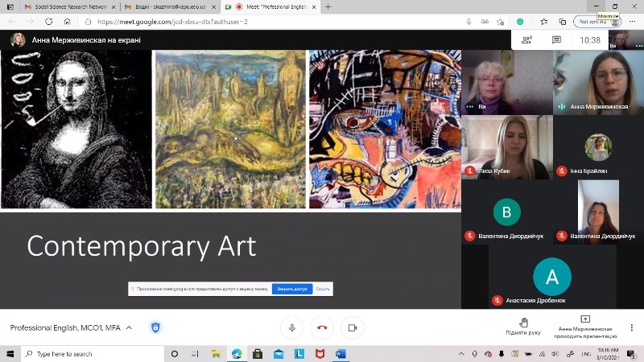Select the Meet Professional English tab

pos(271,7)
